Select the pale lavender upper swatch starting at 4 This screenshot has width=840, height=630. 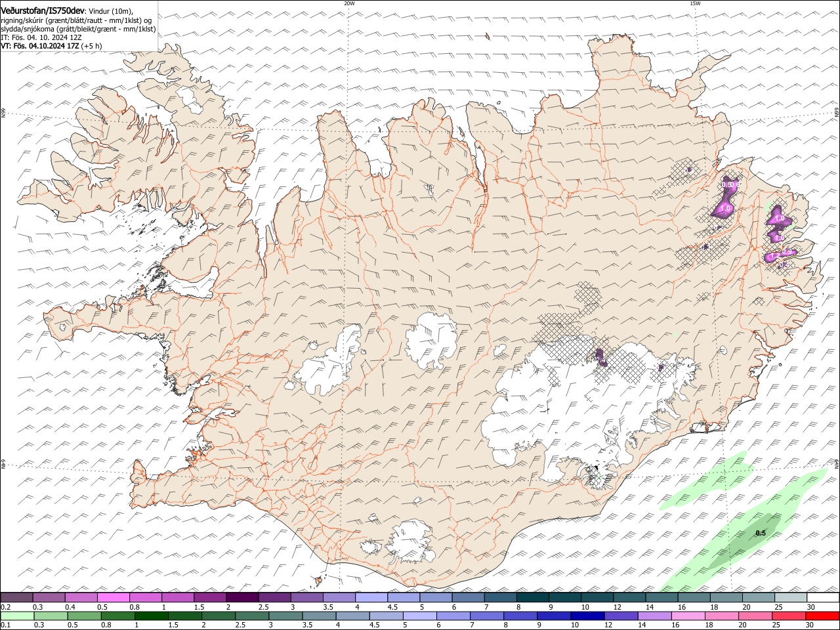(371, 597)
